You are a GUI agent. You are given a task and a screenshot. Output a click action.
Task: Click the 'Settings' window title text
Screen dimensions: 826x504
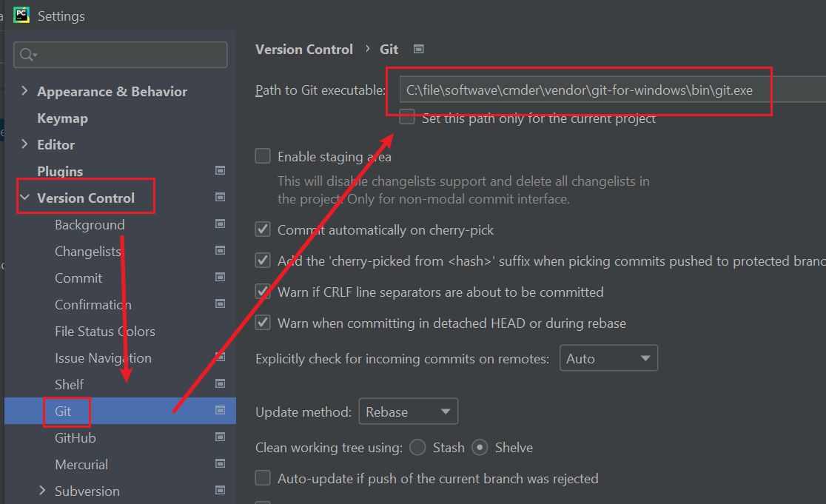[x=61, y=16]
